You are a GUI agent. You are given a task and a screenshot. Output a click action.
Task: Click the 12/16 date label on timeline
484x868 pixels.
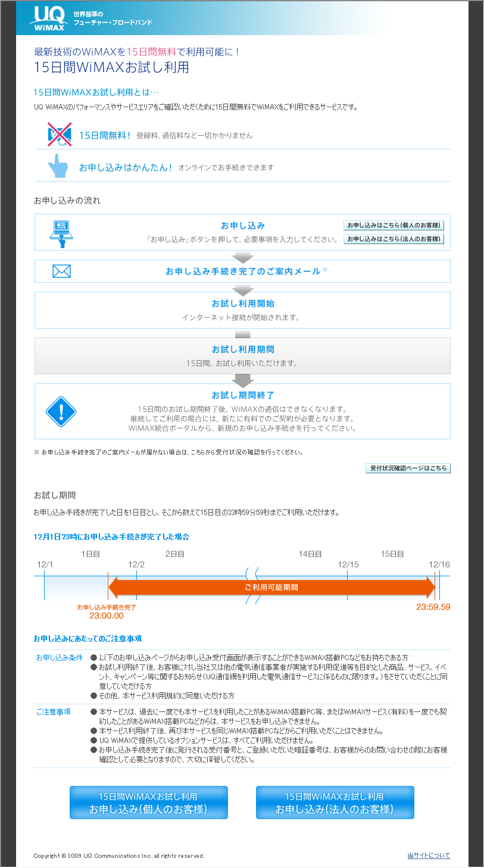pyautogui.click(x=440, y=564)
